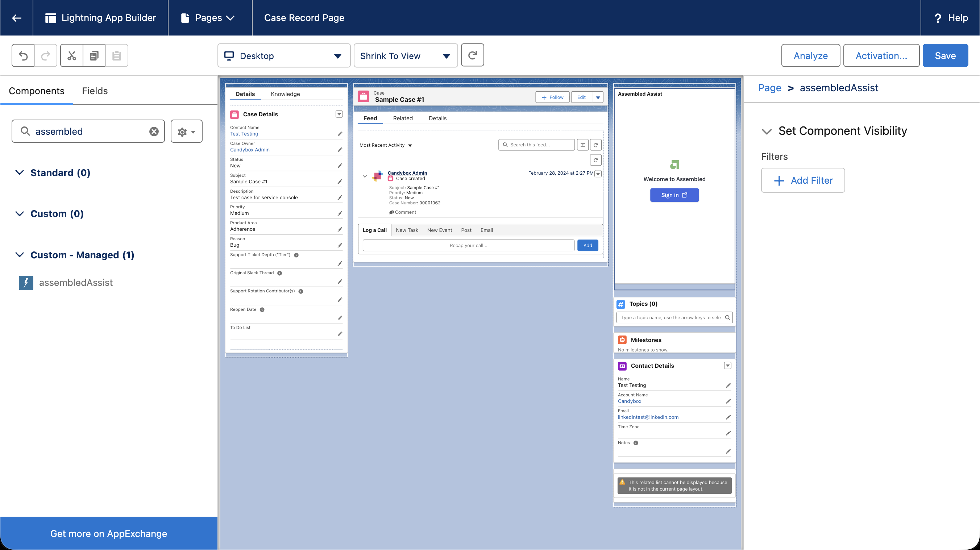Clear the component search text

(x=154, y=131)
